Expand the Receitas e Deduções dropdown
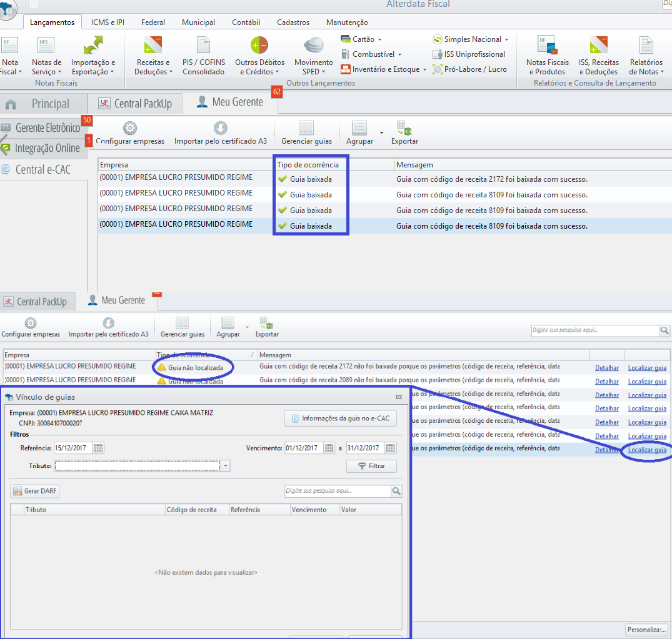The image size is (672, 639). click(171, 72)
